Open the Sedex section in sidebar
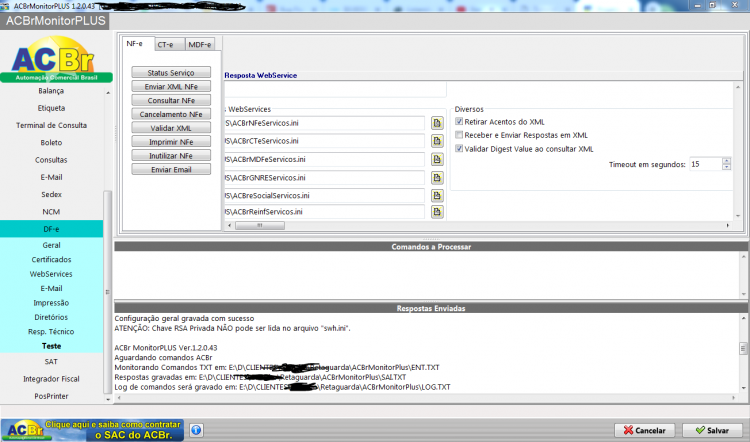 [x=51, y=194]
